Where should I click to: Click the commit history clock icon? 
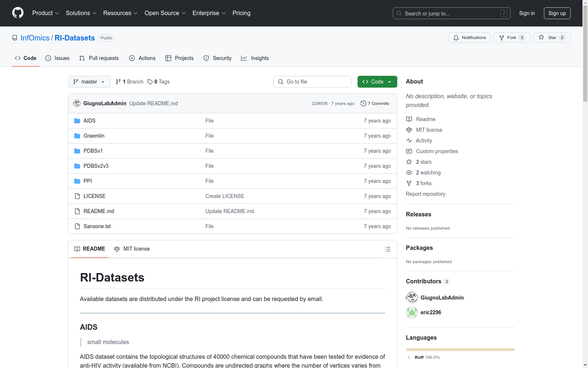pos(363,103)
